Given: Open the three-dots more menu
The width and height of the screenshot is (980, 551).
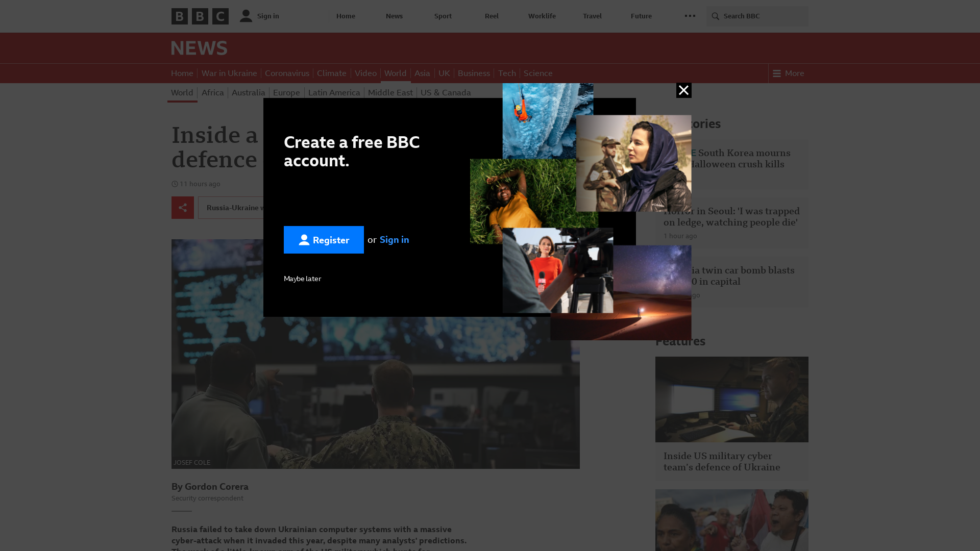Looking at the screenshot, I should pyautogui.click(x=690, y=16).
